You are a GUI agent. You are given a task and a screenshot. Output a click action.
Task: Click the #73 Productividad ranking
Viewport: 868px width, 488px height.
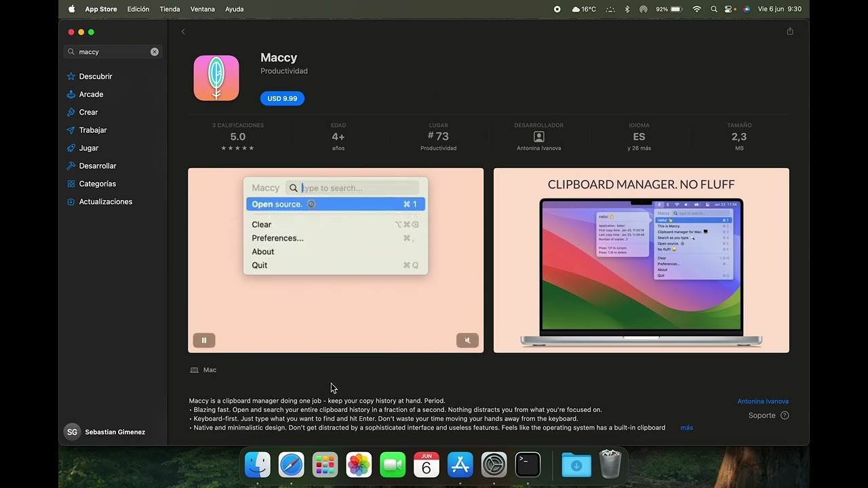tap(438, 137)
